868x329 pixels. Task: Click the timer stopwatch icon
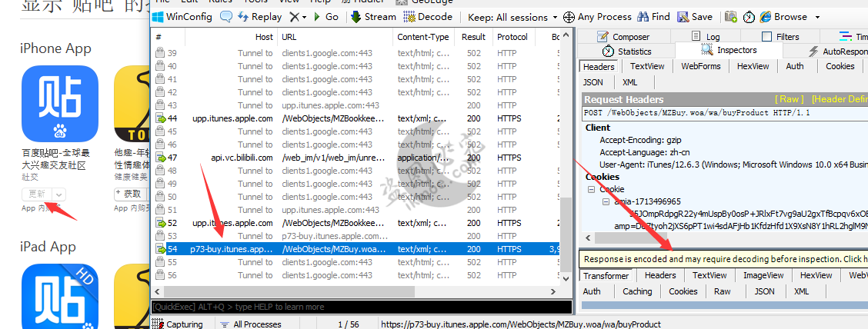pos(749,17)
